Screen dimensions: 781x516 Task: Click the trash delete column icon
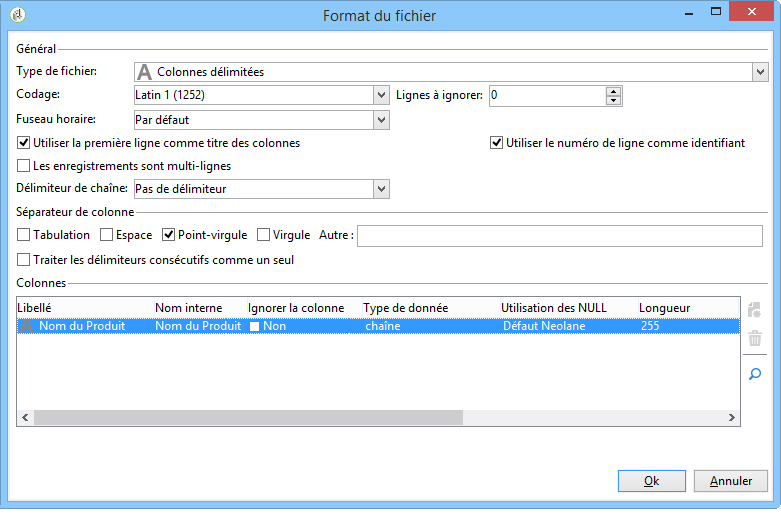755,338
